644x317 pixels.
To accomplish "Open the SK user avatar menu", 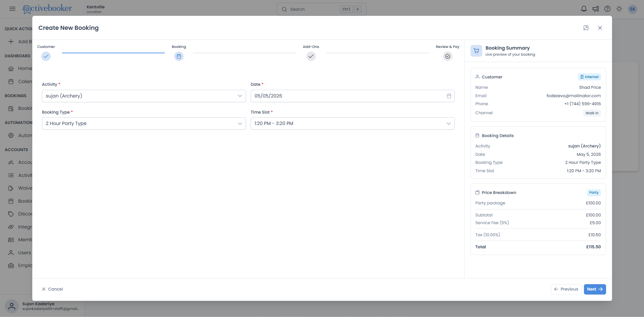I will 633,9.
